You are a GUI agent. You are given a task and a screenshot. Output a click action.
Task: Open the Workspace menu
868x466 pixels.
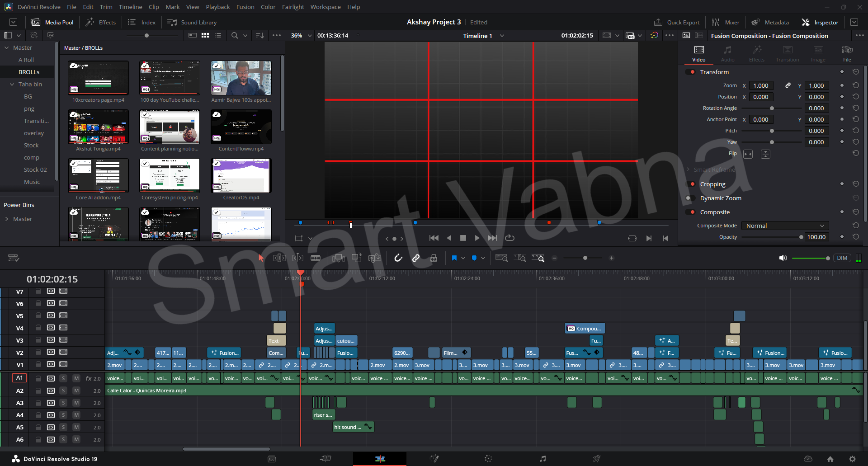pyautogui.click(x=325, y=7)
